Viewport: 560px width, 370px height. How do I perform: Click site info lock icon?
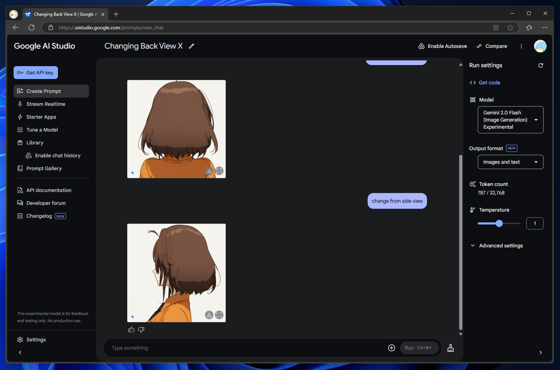click(50, 28)
